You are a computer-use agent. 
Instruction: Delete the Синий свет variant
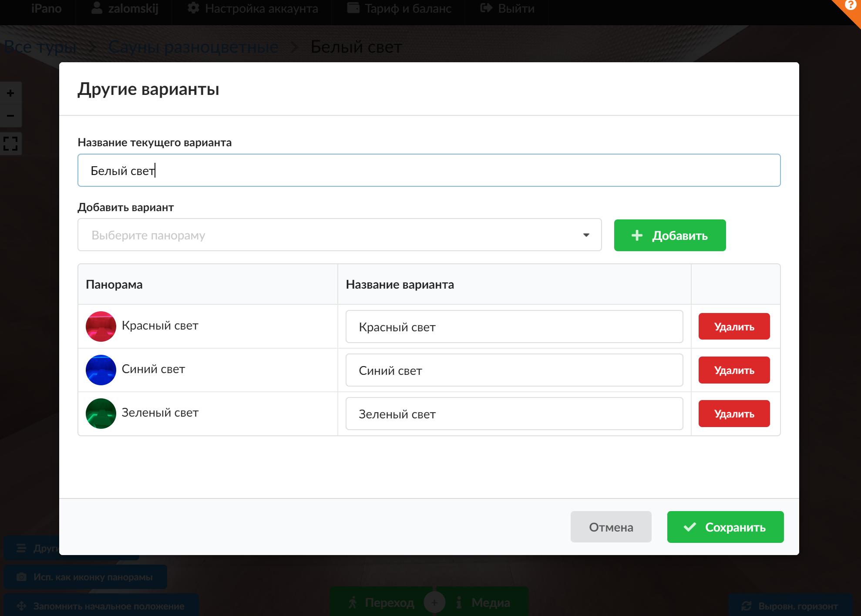734,370
